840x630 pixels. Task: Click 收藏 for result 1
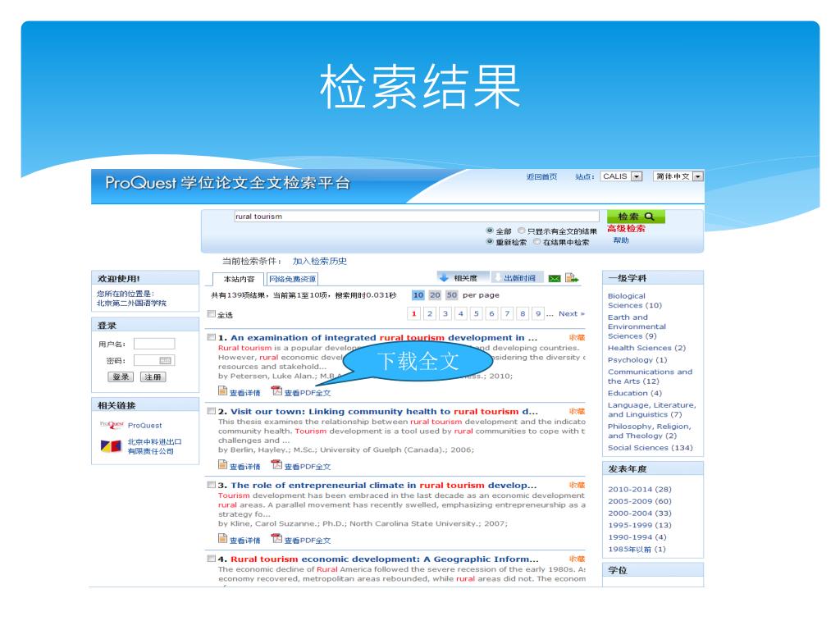(x=577, y=337)
